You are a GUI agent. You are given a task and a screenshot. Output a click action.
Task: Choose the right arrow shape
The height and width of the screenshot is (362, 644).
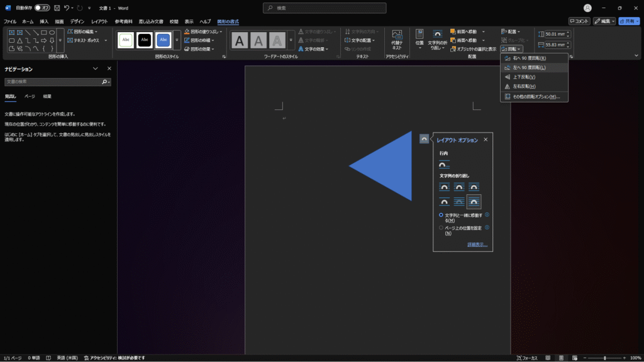click(x=44, y=41)
